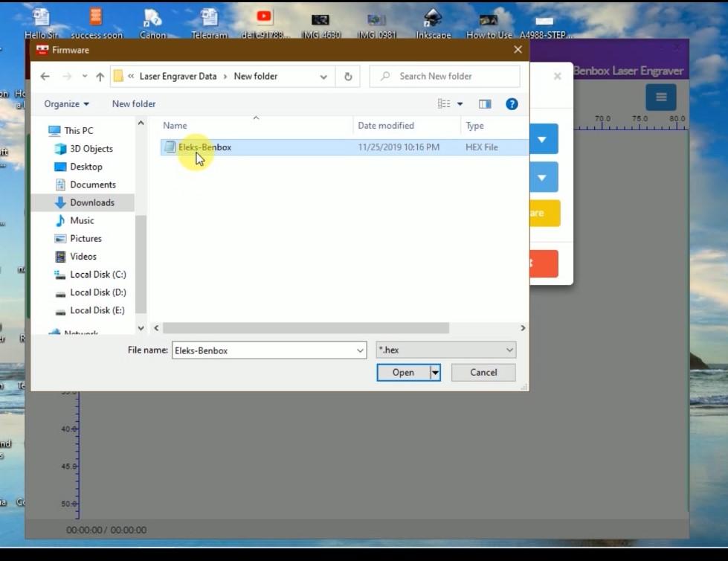This screenshot has width=728, height=561.
Task: Expand the address bar path dropdown
Action: coord(323,77)
